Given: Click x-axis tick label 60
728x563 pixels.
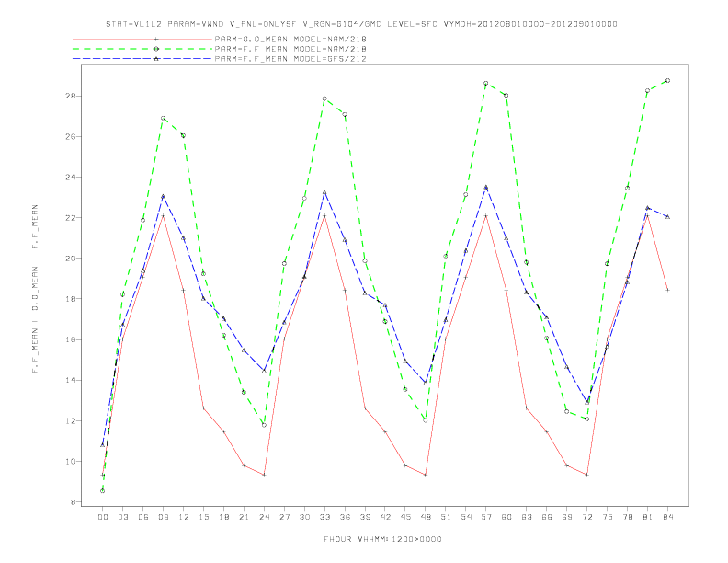Looking at the screenshot, I should pyautogui.click(x=506, y=517).
